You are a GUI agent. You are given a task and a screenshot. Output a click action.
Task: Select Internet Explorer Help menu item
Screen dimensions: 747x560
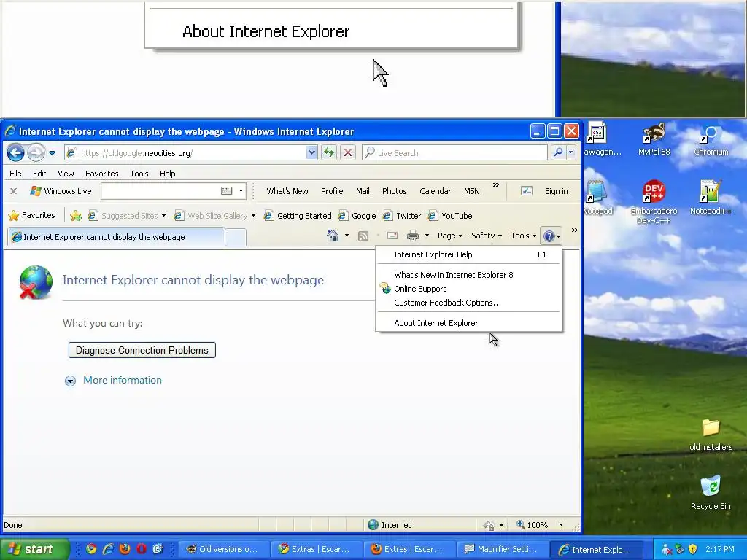click(469, 254)
